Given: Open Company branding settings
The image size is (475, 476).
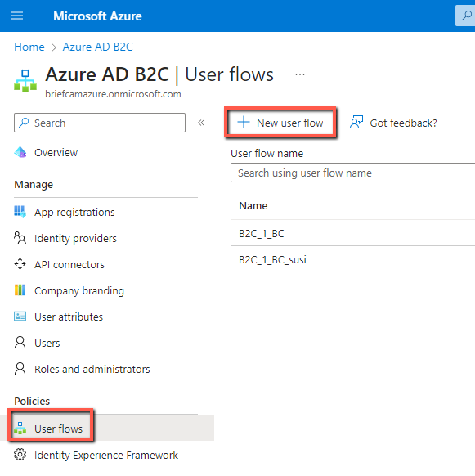Looking at the screenshot, I should pyautogui.click(x=79, y=291).
